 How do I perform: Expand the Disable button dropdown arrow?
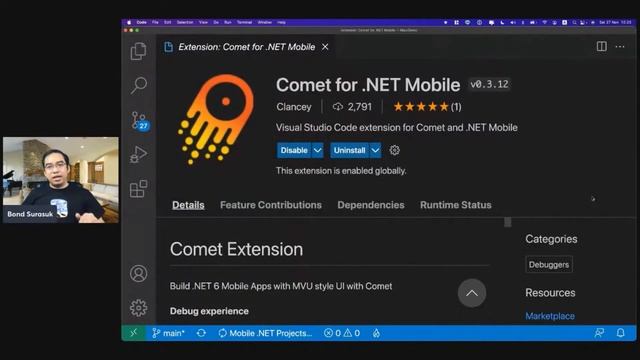[x=318, y=150]
